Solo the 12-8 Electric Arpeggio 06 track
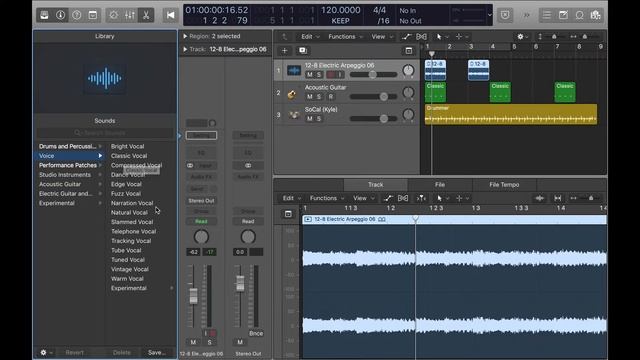640x360 pixels. 319,75
